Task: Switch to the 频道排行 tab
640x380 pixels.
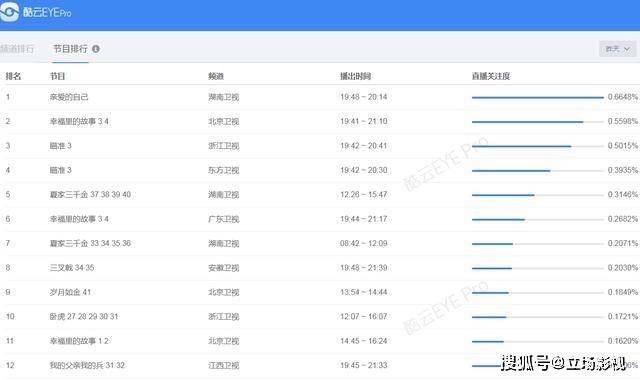Action: [x=17, y=49]
